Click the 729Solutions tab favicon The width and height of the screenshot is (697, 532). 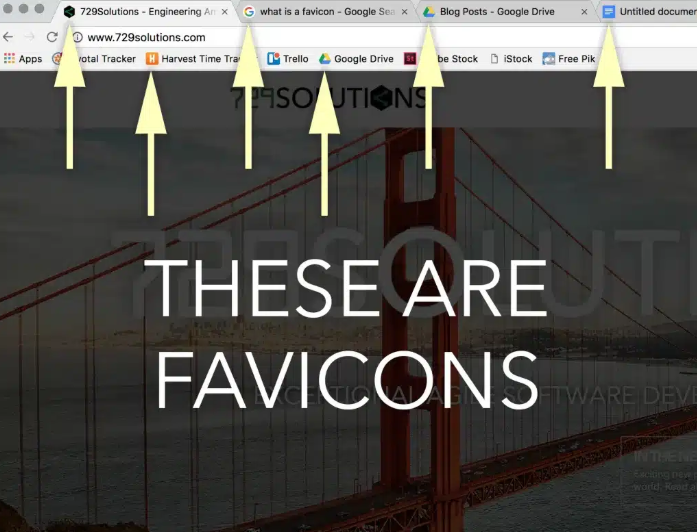(69, 12)
